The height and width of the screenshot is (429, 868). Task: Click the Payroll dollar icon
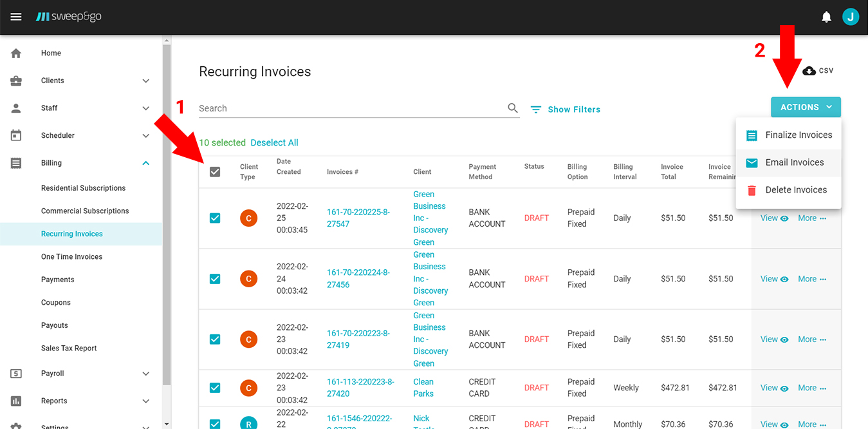pyautogui.click(x=16, y=374)
